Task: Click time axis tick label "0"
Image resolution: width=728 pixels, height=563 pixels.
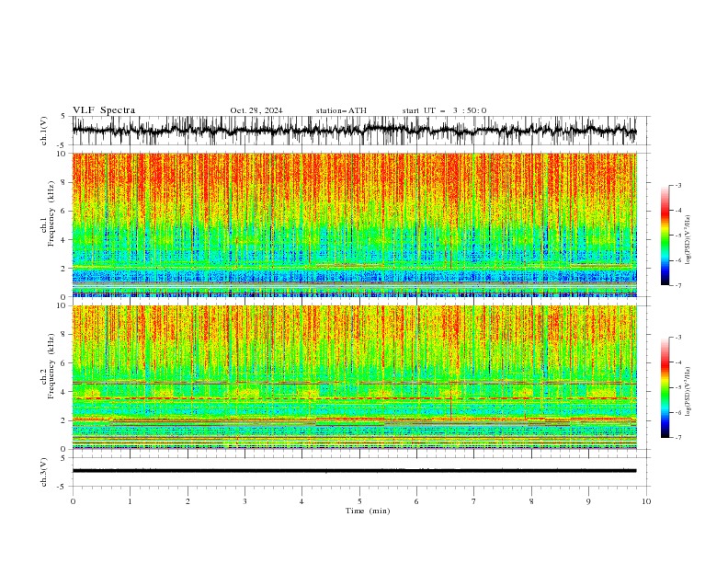Action: point(73,501)
